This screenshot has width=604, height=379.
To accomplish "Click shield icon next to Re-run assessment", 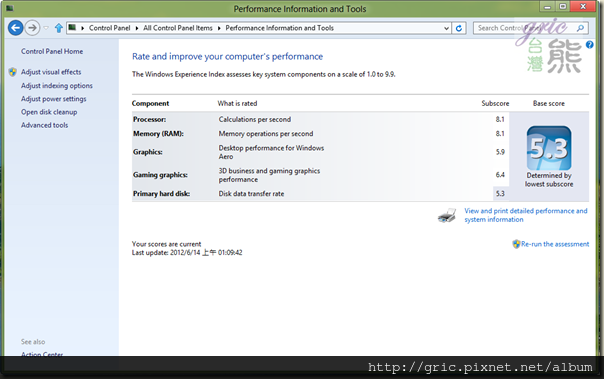I will tap(516, 244).
